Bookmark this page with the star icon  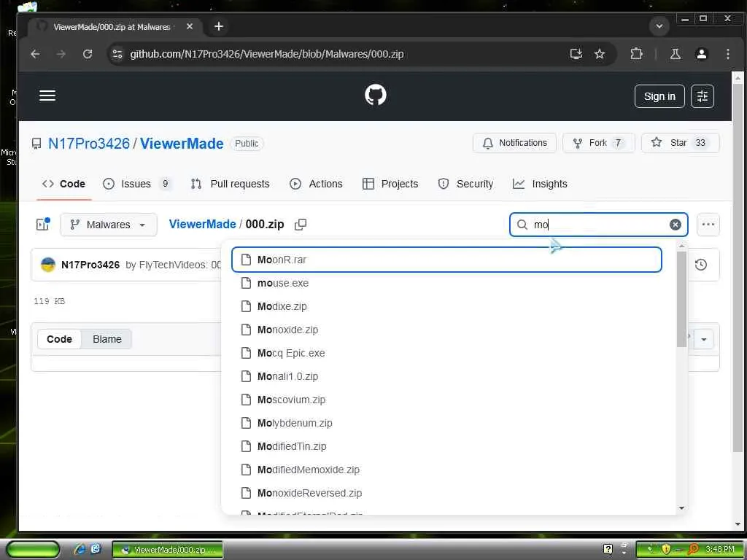point(600,54)
